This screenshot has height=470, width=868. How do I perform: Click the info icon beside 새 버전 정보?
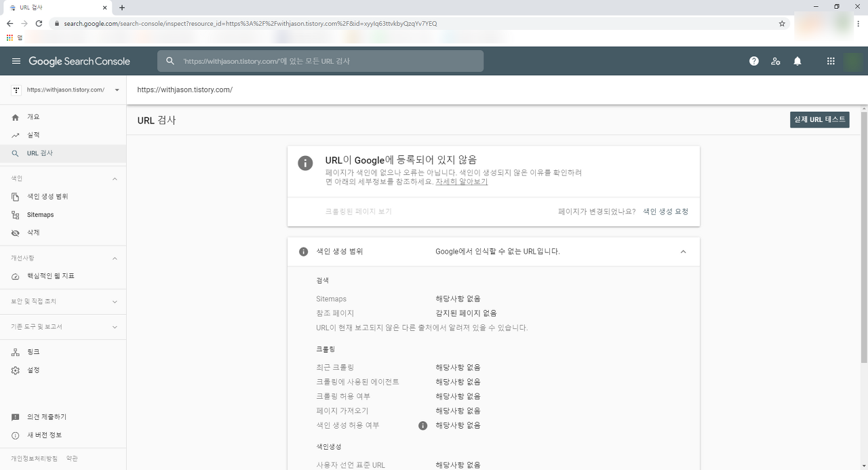16,435
